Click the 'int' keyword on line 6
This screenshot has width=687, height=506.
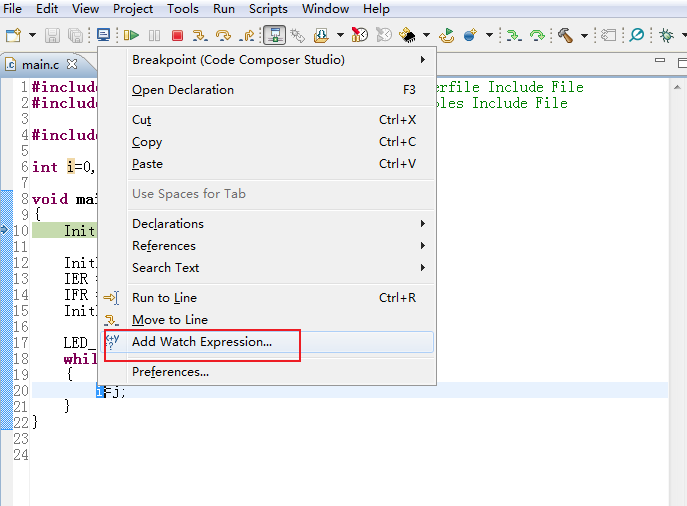(45, 167)
